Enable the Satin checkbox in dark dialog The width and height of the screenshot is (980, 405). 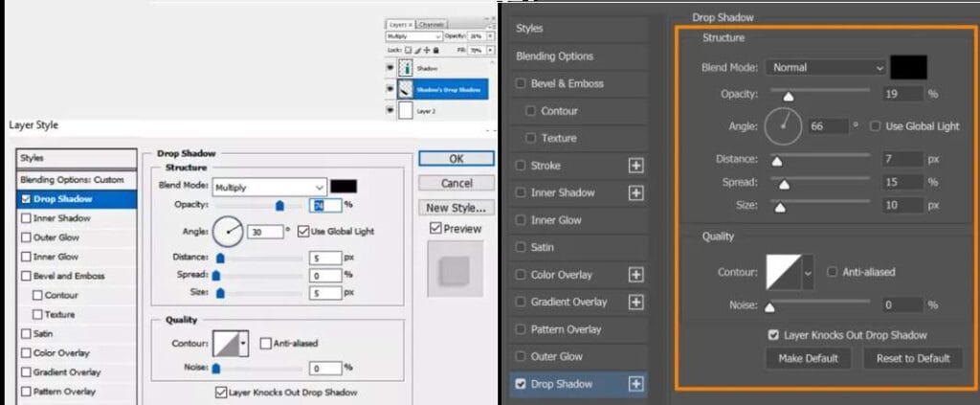(x=520, y=247)
